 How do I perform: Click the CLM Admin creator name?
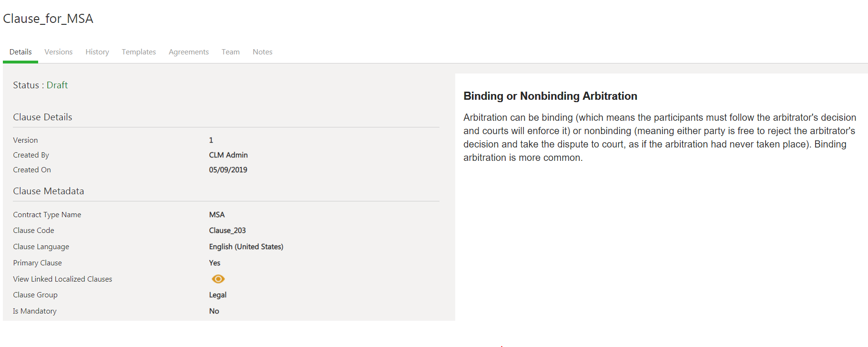[228, 155]
